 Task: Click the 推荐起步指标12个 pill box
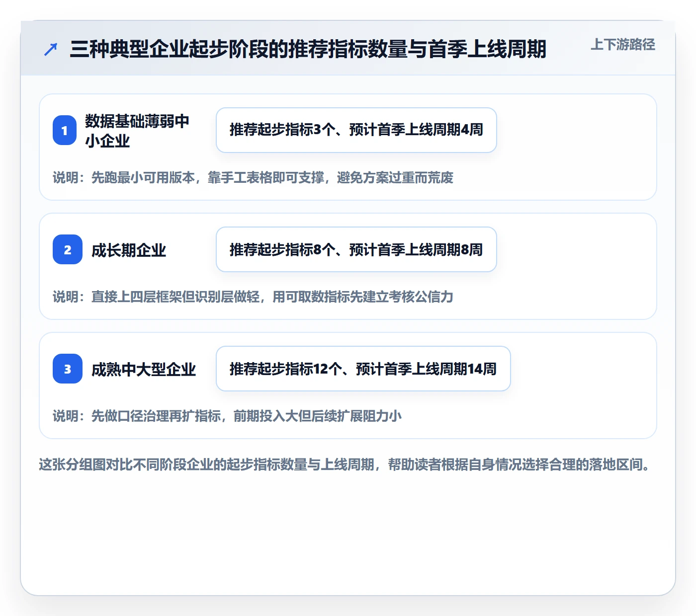click(x=363, y=369)
